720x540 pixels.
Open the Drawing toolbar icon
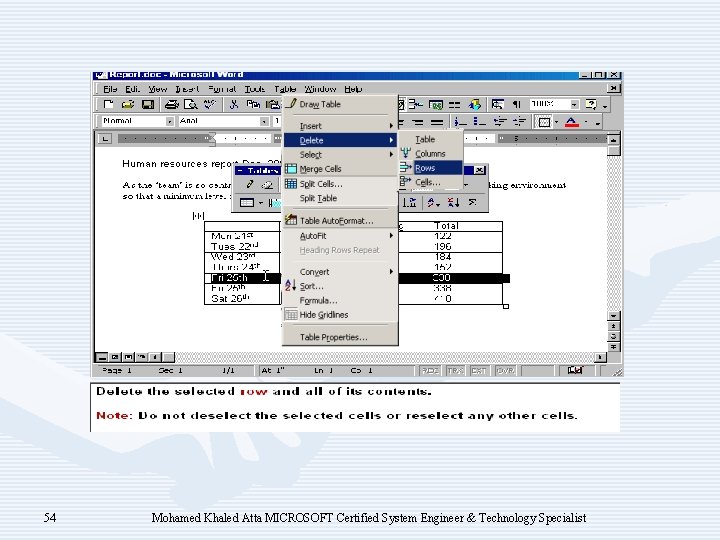tap(475, 105)
